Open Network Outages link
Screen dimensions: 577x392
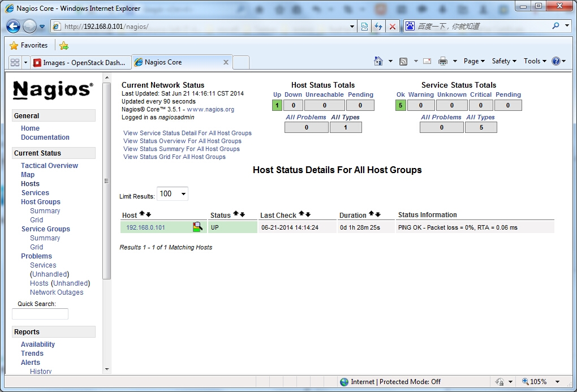57,292
